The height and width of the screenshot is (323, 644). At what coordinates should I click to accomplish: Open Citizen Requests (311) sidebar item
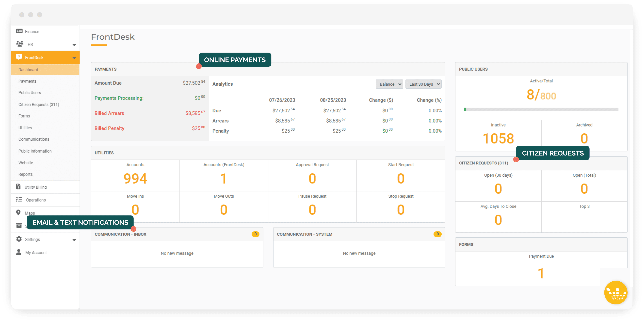(x=38, y=105)
